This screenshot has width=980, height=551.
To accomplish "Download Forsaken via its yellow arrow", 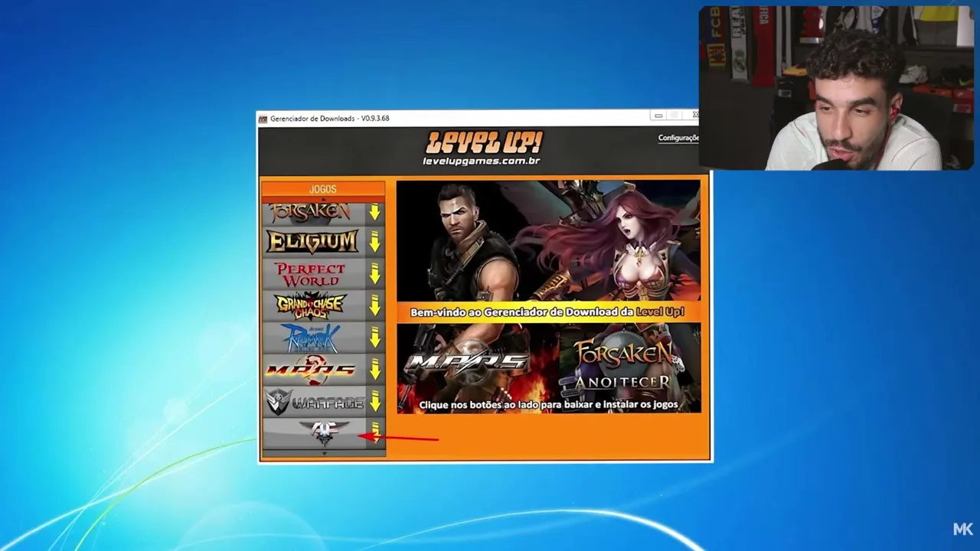I will 374,213.
